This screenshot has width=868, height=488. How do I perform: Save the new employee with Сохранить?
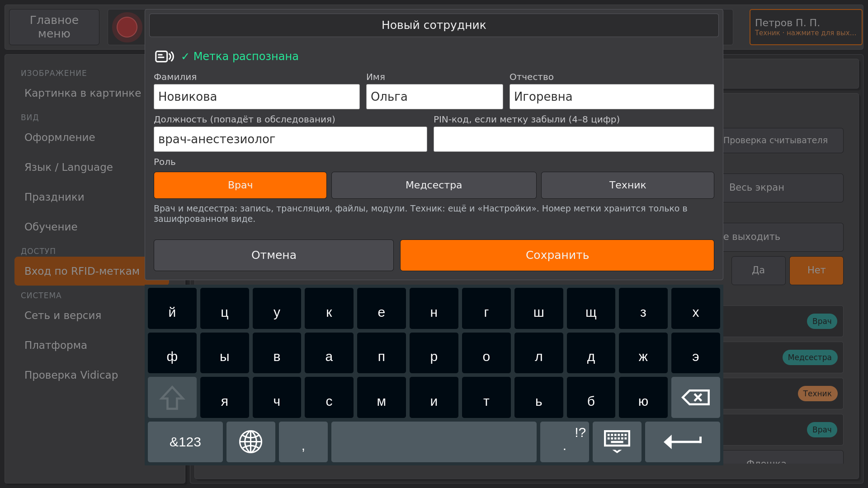coord(557,255)
